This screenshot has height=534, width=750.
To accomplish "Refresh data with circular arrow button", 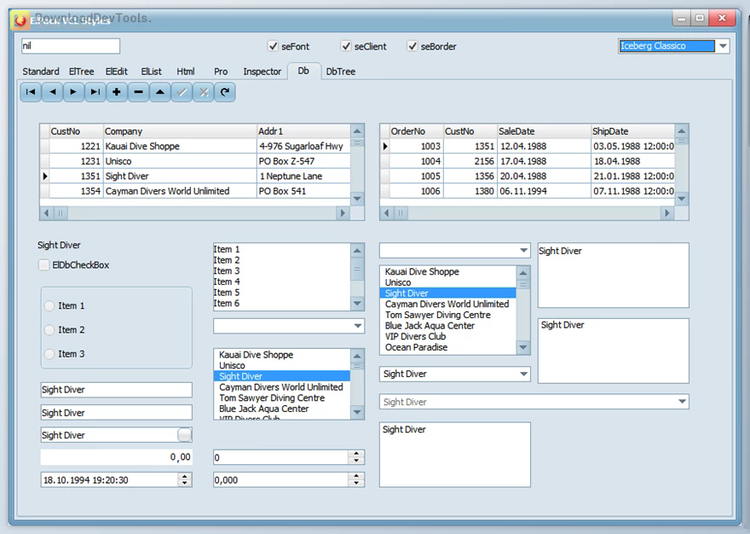I will click(x=225, y=92).
